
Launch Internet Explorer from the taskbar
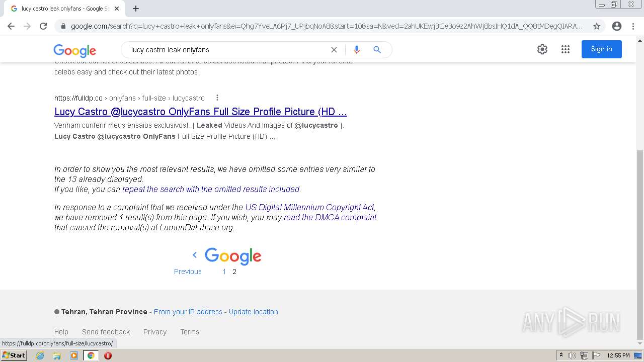click(40, 355)
